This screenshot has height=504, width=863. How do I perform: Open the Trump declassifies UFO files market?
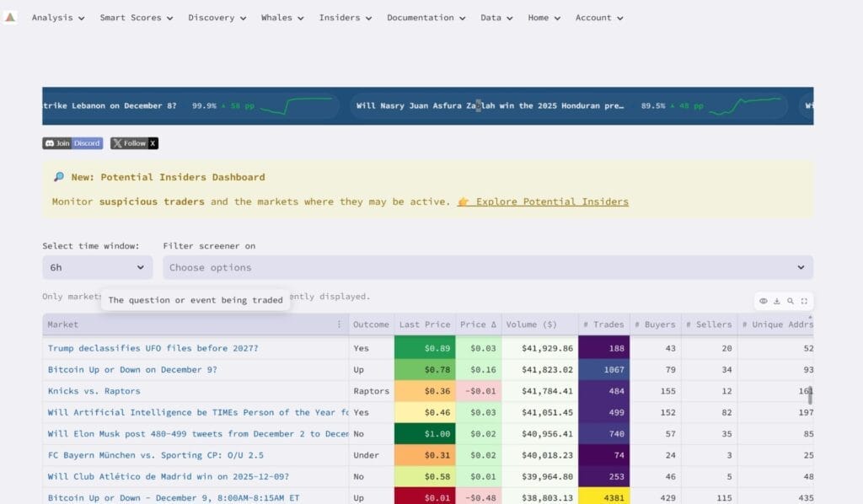tap(153, 348)
